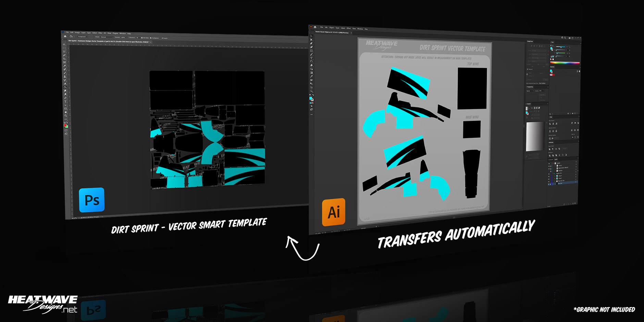This screenshot has height=322, width=644.
Task: Open the Object menu in Illustrator
Action: (332, 28)
